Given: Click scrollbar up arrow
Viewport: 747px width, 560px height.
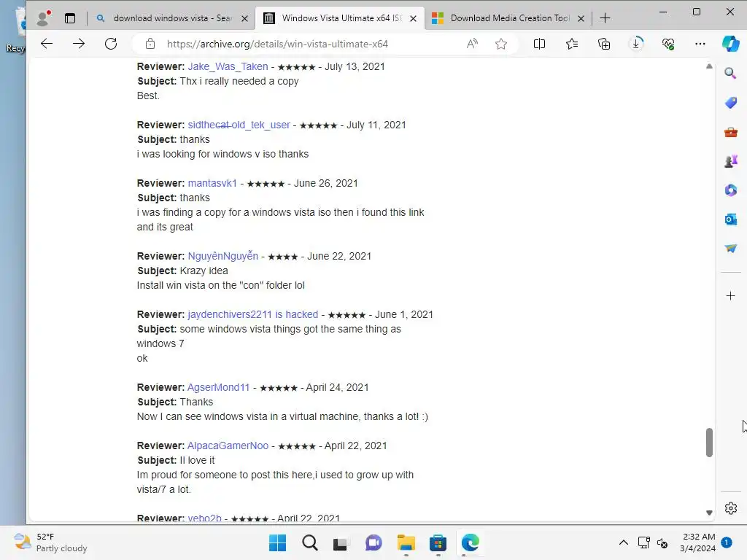Looking at the screenshot, I should click(x=709, y=66).
